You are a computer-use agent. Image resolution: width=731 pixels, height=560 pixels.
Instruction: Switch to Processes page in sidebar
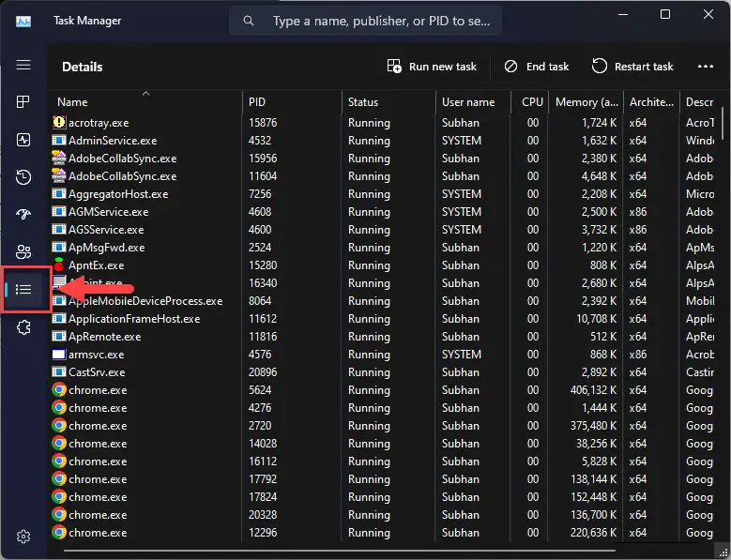23,101
